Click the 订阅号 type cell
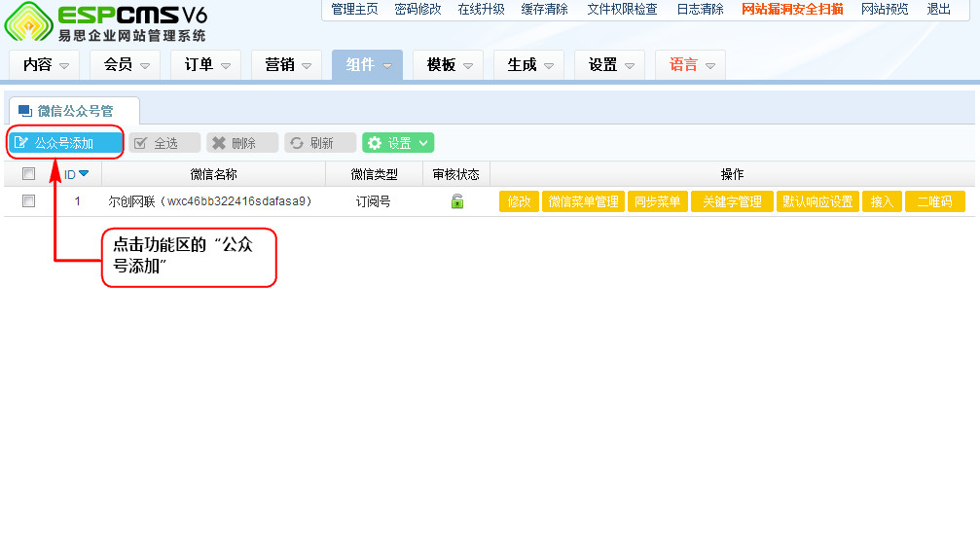Screen dimensions: 980x541 [373, 201]
